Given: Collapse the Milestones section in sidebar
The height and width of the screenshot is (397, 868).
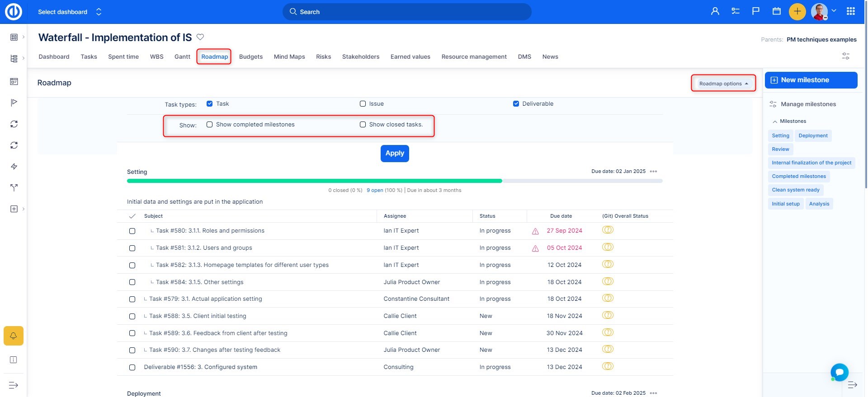Looking at the screenshot, I should pos(775,121).
